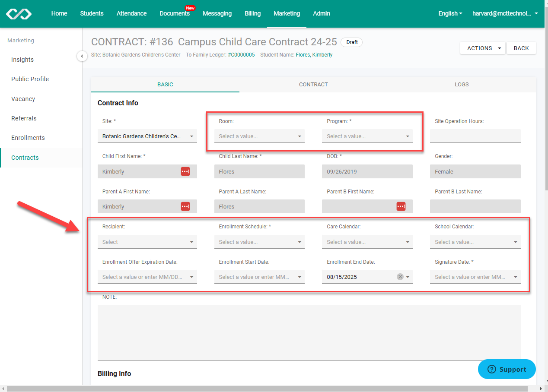This screenshot has height=392, width=548.
Task: Click the Site: Botanic Gardens Children's Center text
Action: click(136, 55)
